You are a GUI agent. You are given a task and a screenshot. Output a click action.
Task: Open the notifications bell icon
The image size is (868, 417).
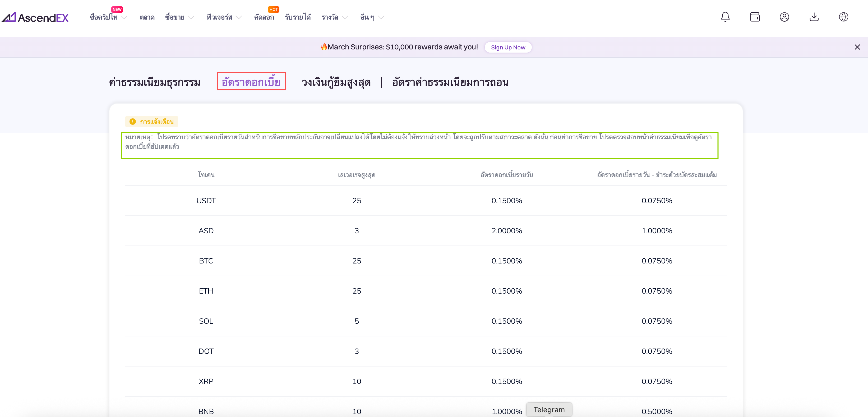(725, 17)
